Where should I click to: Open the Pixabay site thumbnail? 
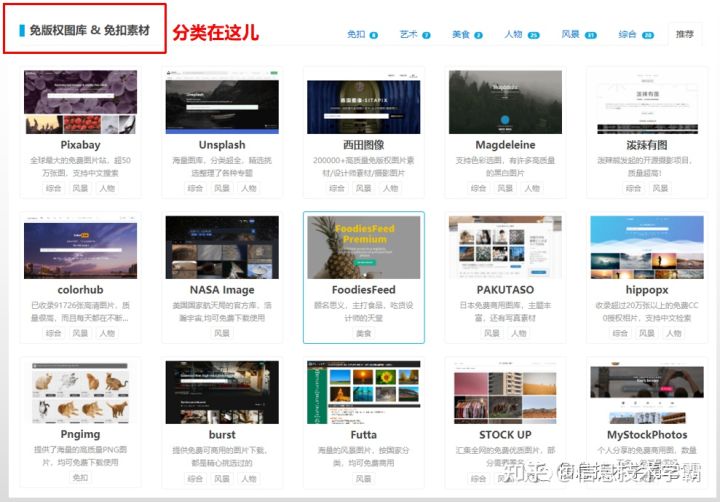80,102
